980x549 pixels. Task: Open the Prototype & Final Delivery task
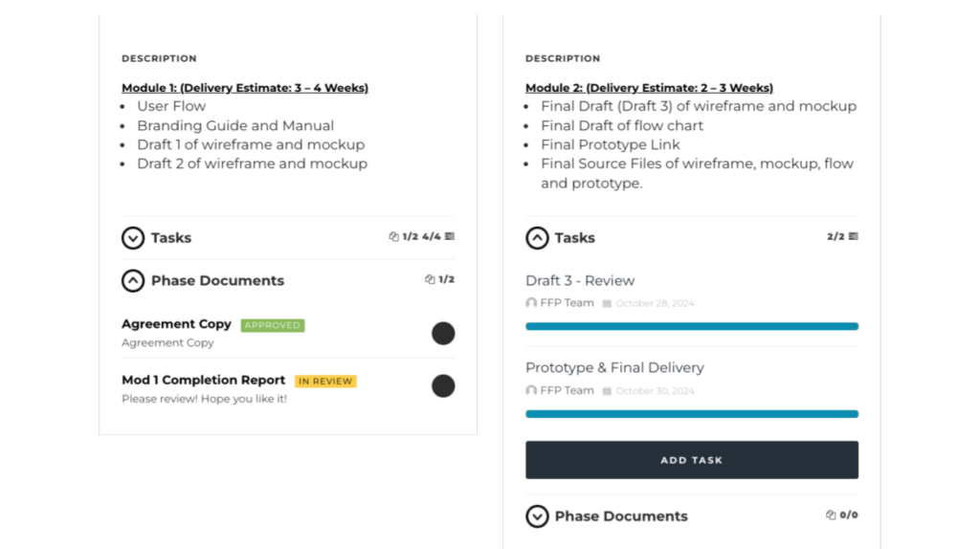(614, 368)
